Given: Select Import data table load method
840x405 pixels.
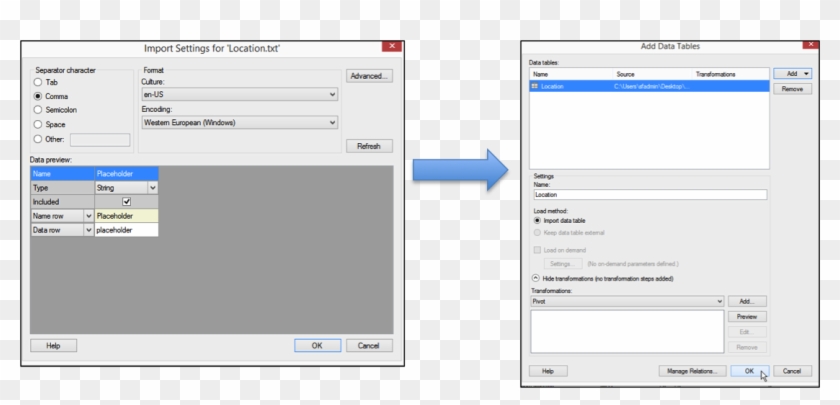Looking at the screenshot, I should click(537, 220).
